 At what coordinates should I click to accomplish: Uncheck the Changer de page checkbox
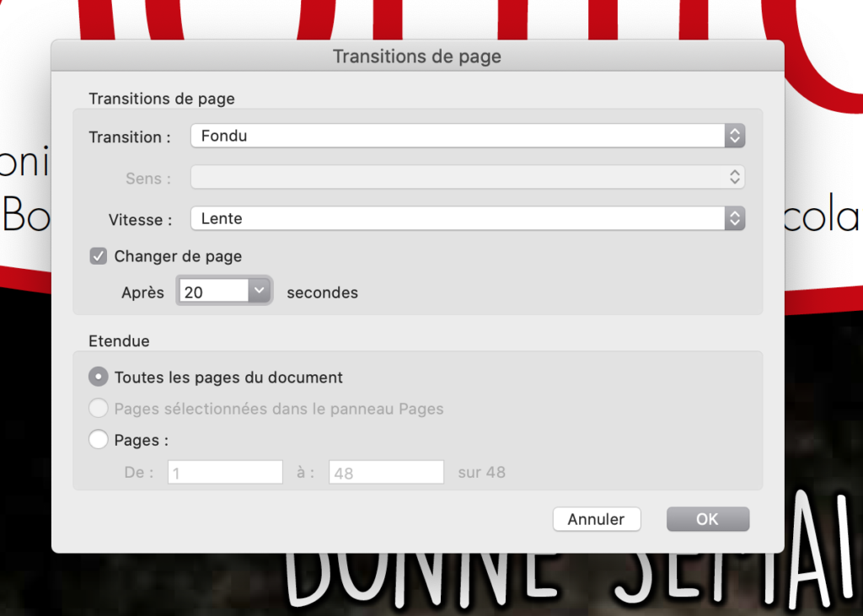[x=99, y=256]
